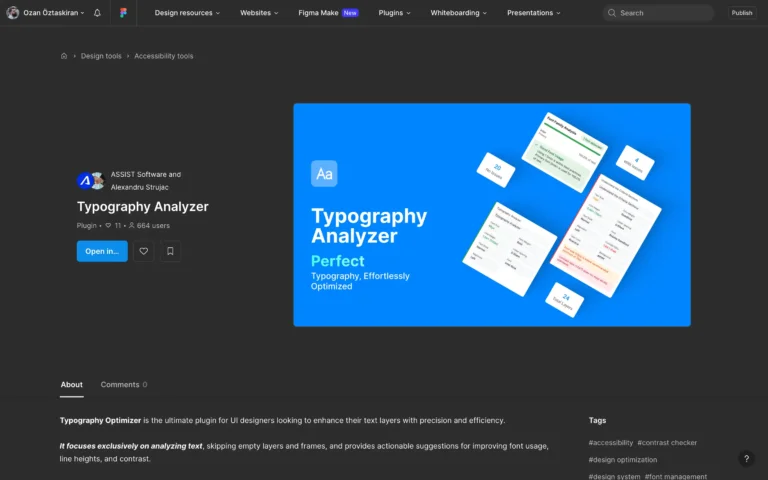Click the Tags heading
The image size is (768, 480).
click(x=597, y=420)
